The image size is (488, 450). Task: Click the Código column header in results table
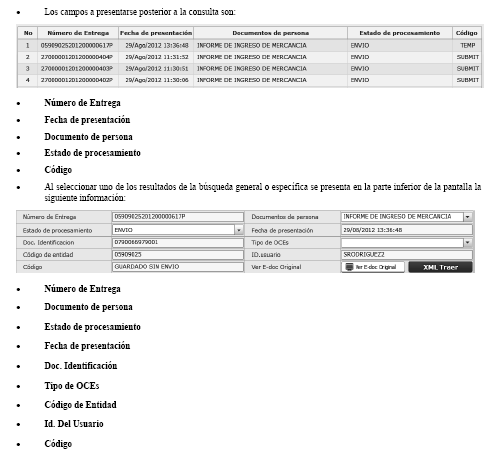point(467,33)
